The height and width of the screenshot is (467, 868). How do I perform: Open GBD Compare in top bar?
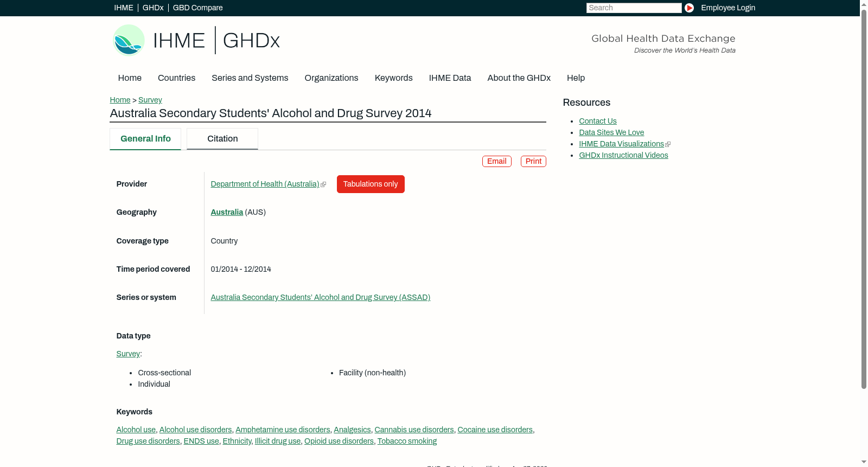tap(197, 8)
